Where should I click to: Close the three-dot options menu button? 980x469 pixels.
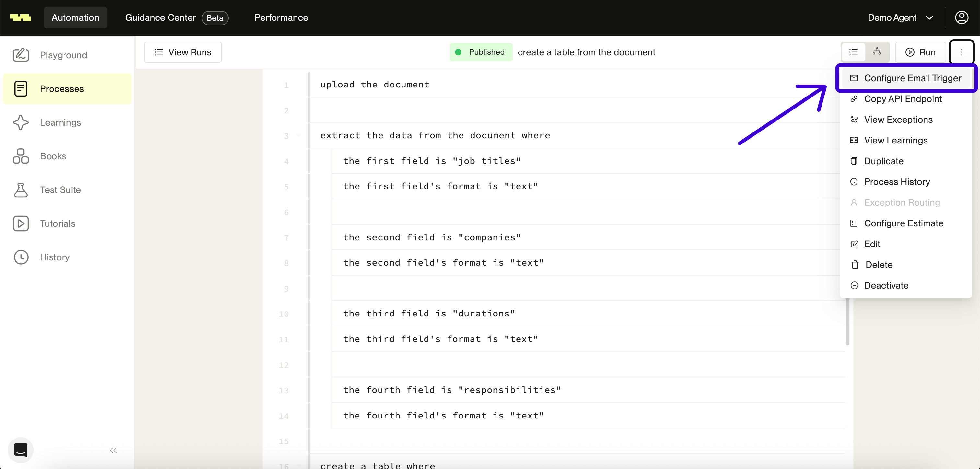point(961,52)
